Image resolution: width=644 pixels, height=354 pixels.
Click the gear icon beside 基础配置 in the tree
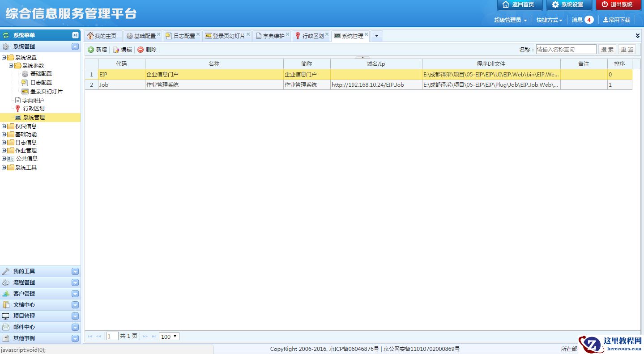tap(25, 74)
